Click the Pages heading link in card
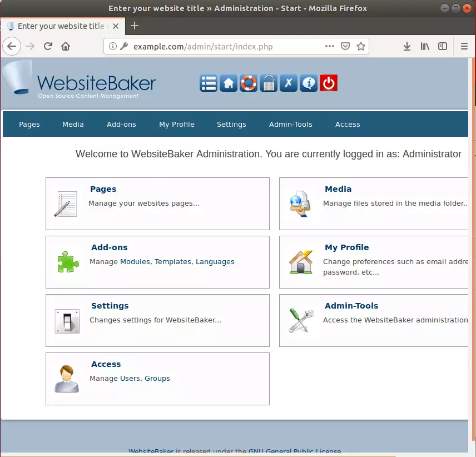476x457 pixels. 103,189
